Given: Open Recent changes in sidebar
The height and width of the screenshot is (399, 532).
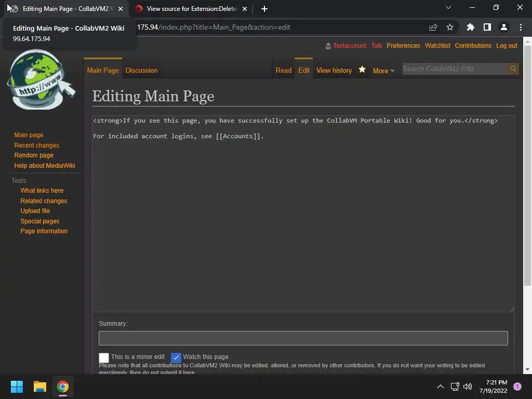Looking at the screenshot, I should pyautogui.click(x=37, y=145).
